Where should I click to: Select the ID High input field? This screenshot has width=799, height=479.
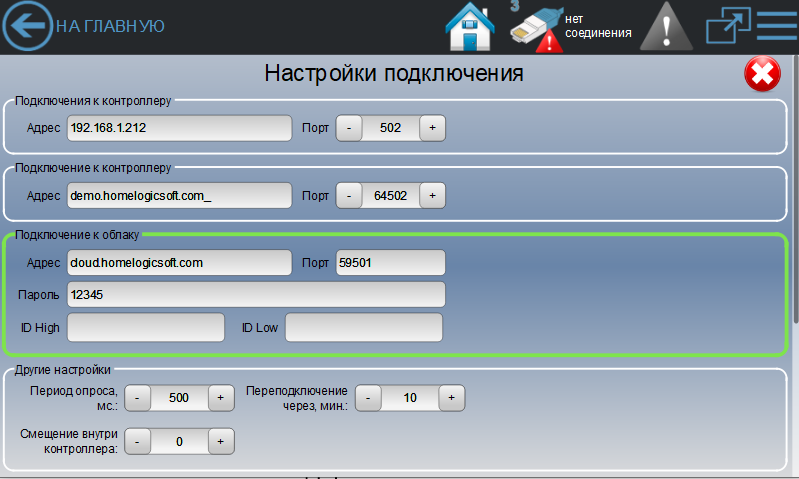coord(145,327)
